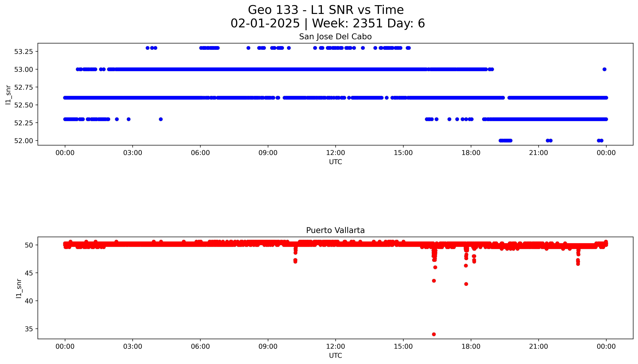Click the bottom plot 09:00 tick label
Image resolution: width=638 pixels, height=364 pixels.
coord(268,346)
